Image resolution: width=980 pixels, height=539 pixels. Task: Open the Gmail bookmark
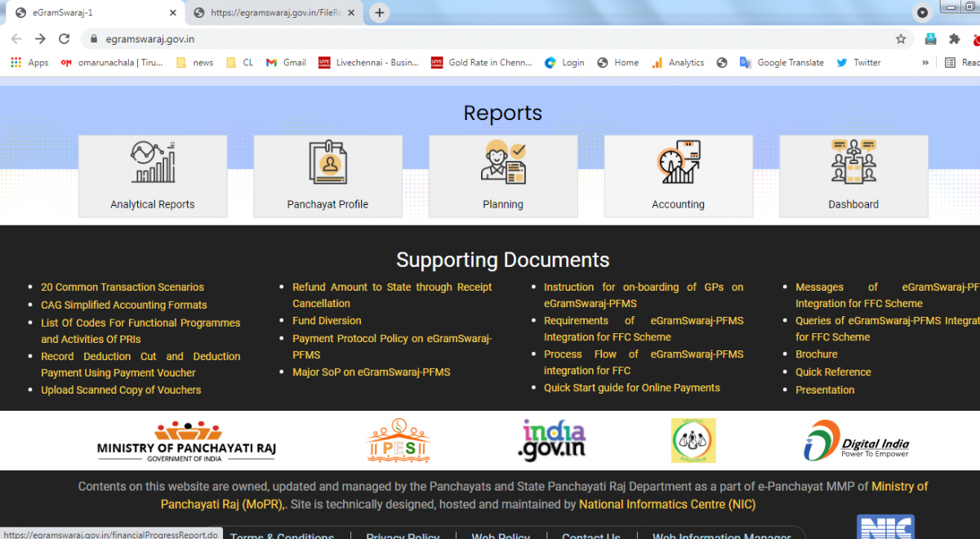coord(286,62)
